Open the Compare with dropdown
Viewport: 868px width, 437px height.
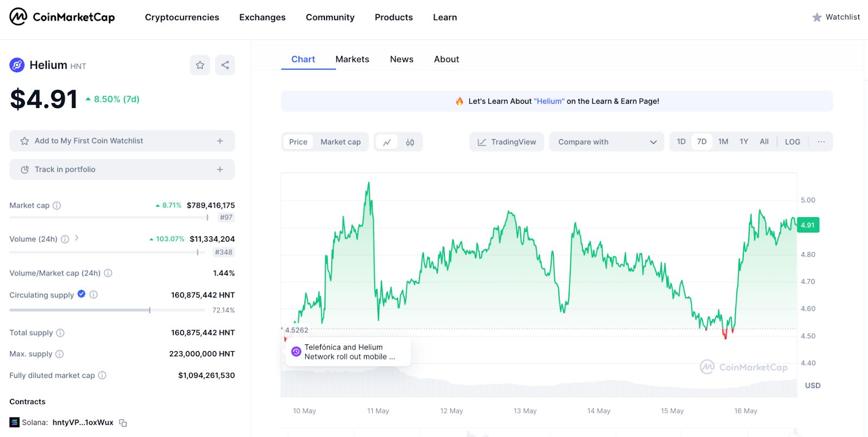(607, 142)
